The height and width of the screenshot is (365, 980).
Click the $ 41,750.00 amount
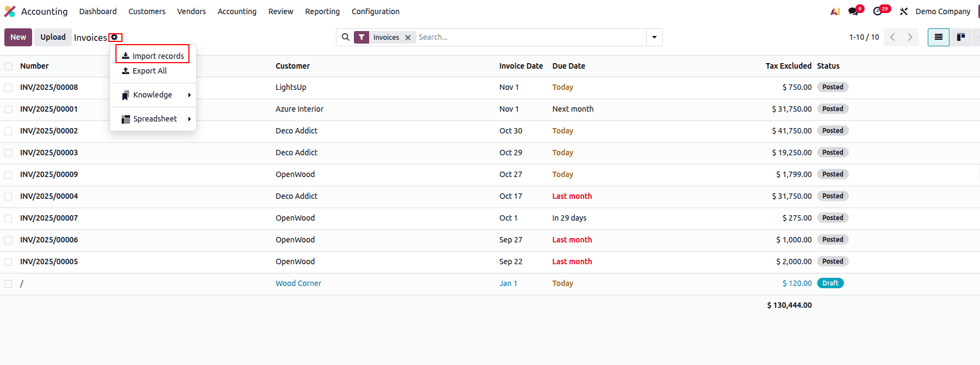[792, 131]
